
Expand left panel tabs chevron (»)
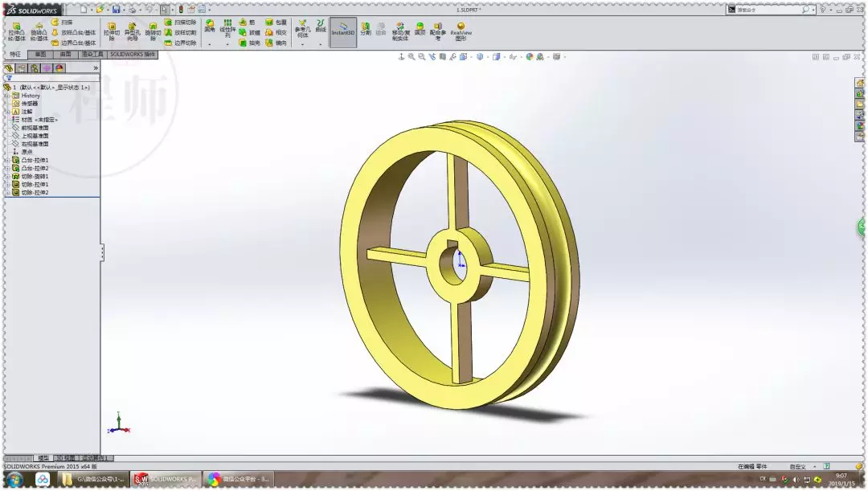click(x=95, y=68)
